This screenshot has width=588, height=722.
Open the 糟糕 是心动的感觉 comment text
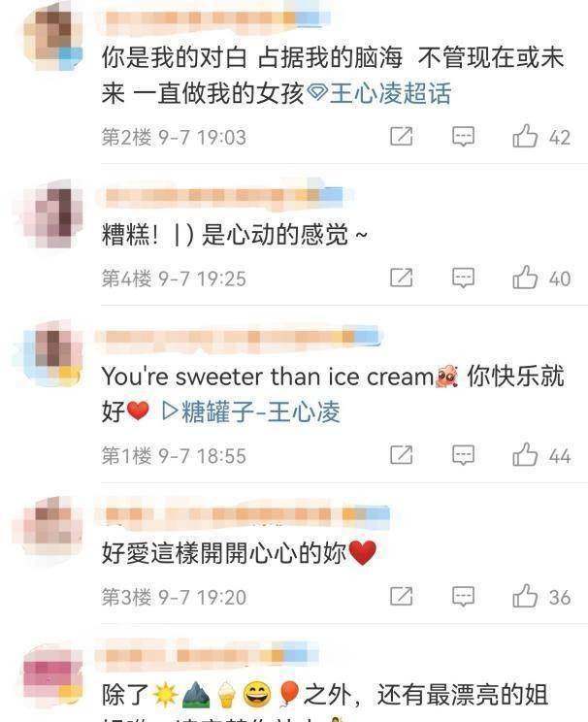coord(235,235)
